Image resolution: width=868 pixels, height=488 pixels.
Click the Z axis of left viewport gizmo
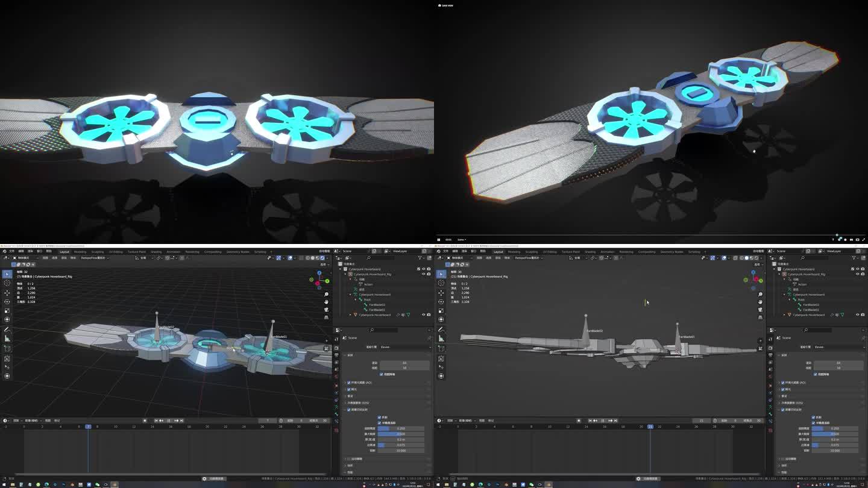pyautogui.click(x=319, y=273)
